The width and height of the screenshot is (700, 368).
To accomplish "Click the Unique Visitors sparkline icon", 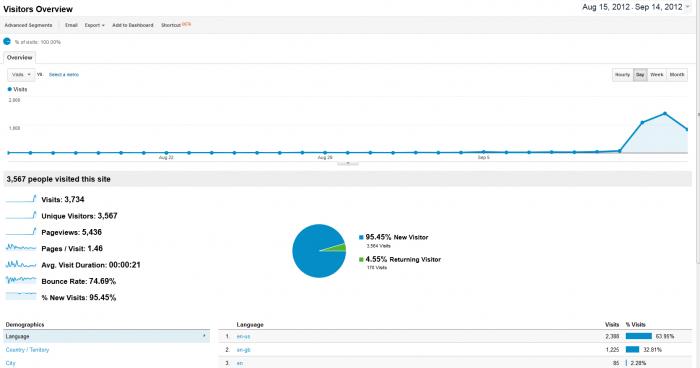I will 21,215.
